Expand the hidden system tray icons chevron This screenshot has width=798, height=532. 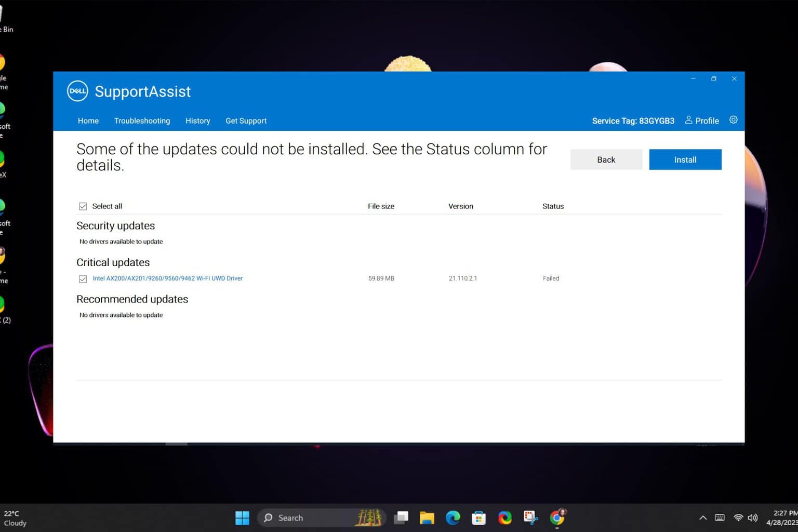[x=703, y=517]
